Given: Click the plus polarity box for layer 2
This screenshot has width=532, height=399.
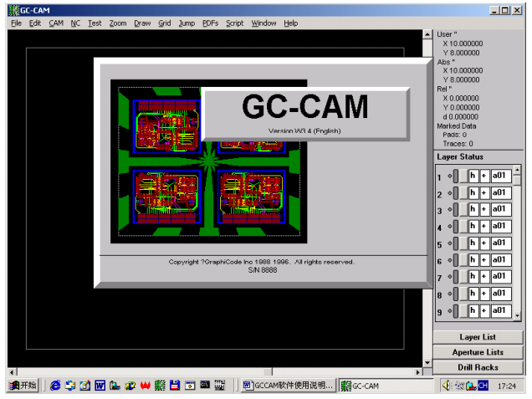Looking at the screenshot, I should (484, 192).
